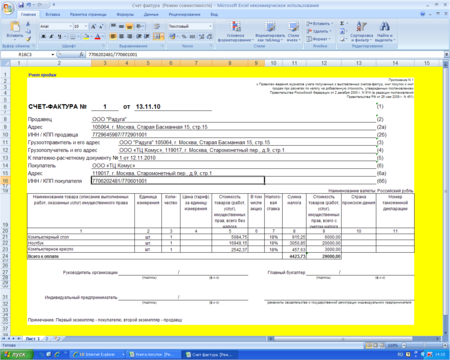450x360 pixels.
Task: Align text to top of cell
Action: [x=113, y=26]
